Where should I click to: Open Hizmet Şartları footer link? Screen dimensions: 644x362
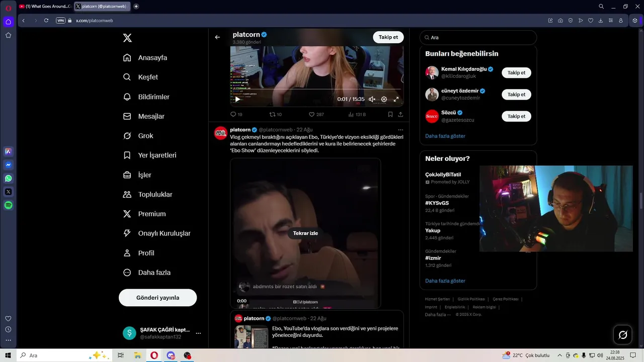point(437,299)
